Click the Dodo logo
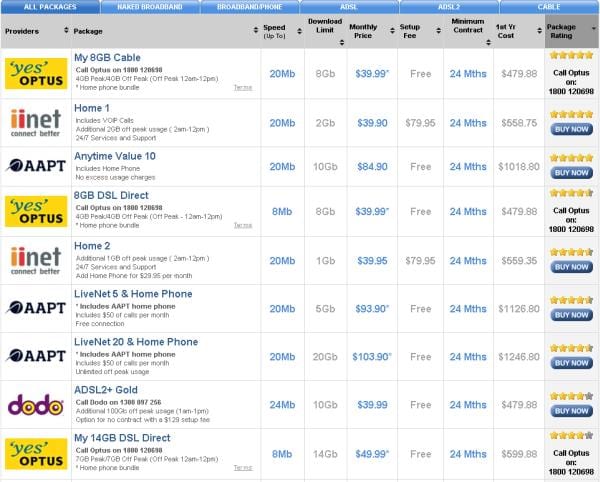This screenshot has height=482, width=600. (36, 405)
